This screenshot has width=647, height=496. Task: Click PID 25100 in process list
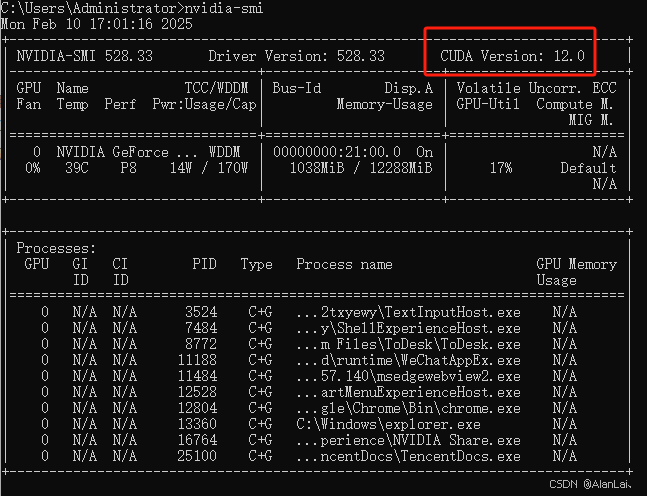pos(197,457)
